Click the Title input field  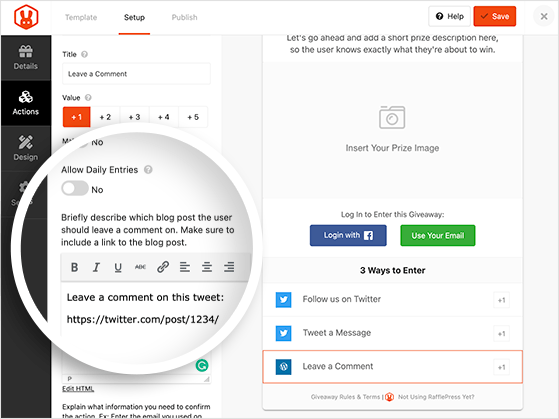point(136,74)
